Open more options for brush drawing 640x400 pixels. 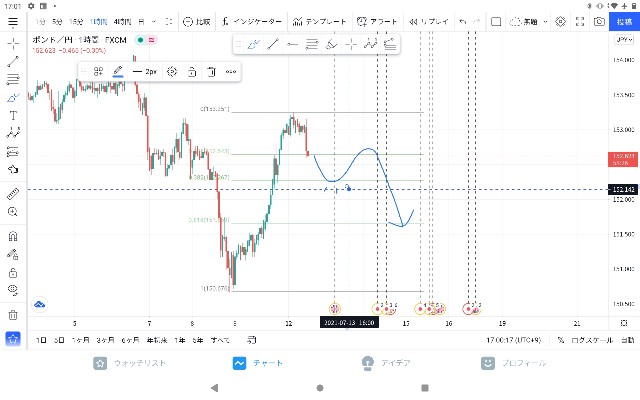tap(231, 72)
